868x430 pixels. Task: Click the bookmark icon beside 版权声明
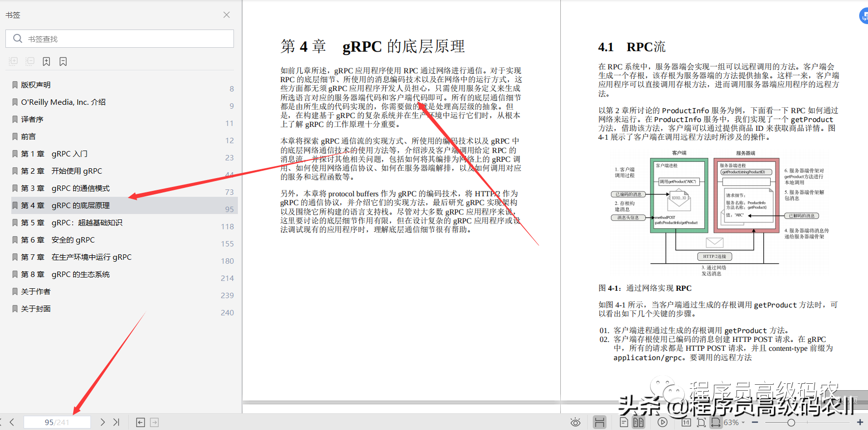pyautogui.click(x=15, y=85)
